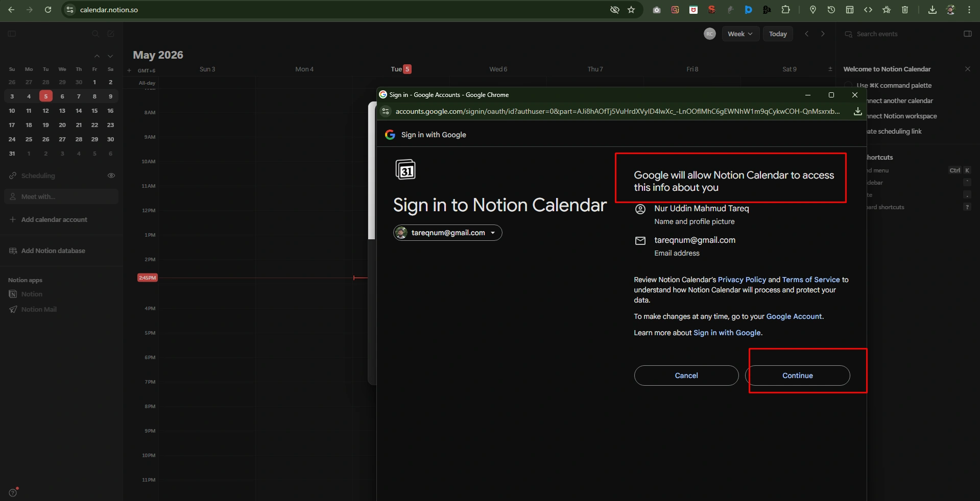Click the Wed 6 day header

(x=498, y=69)
